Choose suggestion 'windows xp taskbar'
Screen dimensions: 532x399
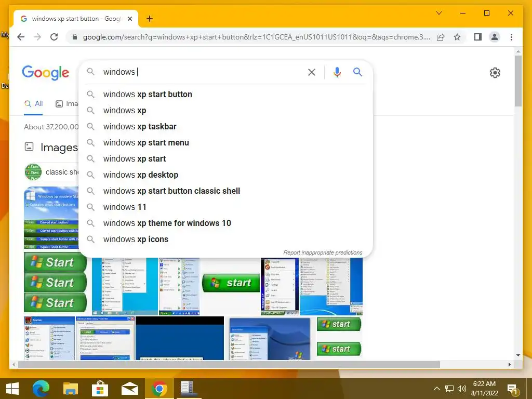click(225, 127)
